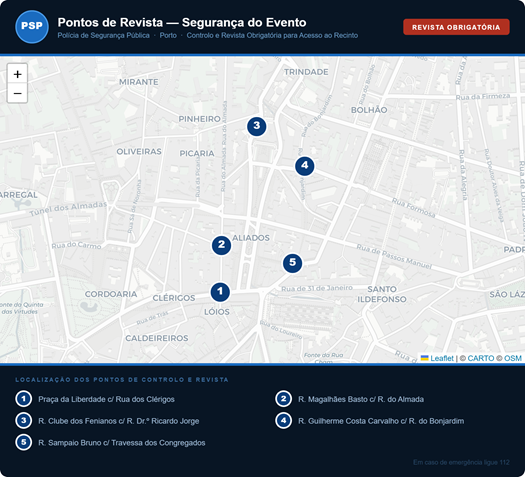Click the Santo Ildefonso map label
525x477 pixels.
tap(382, 294)
